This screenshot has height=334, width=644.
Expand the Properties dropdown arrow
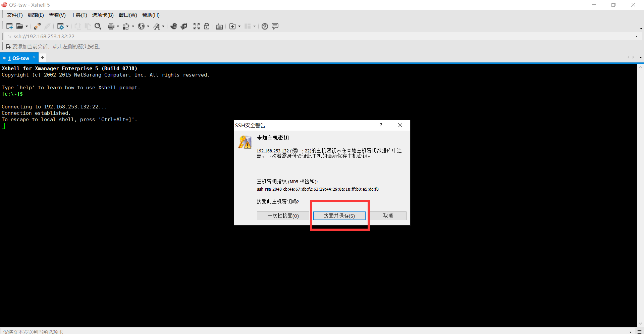pos(67,26)
